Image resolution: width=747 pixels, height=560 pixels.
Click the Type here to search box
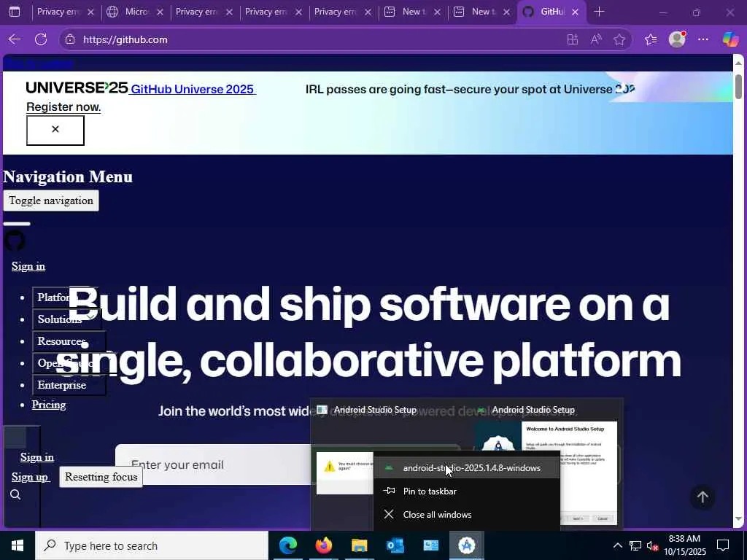point(152,545)
